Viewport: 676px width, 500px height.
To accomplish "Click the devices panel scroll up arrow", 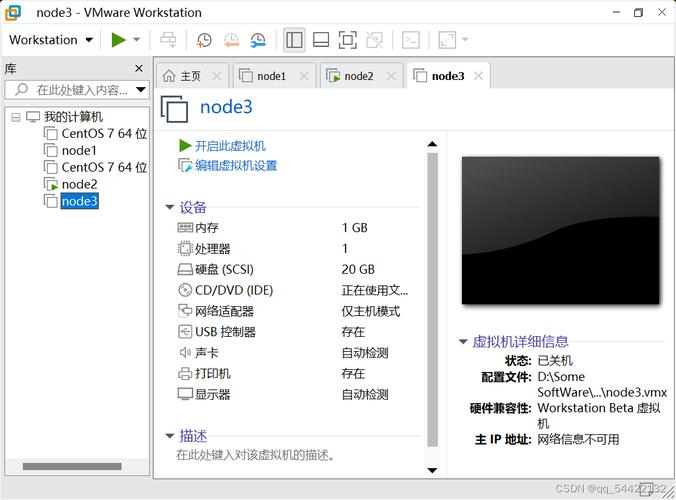I will pyautogui.click(x=432, y=144).
